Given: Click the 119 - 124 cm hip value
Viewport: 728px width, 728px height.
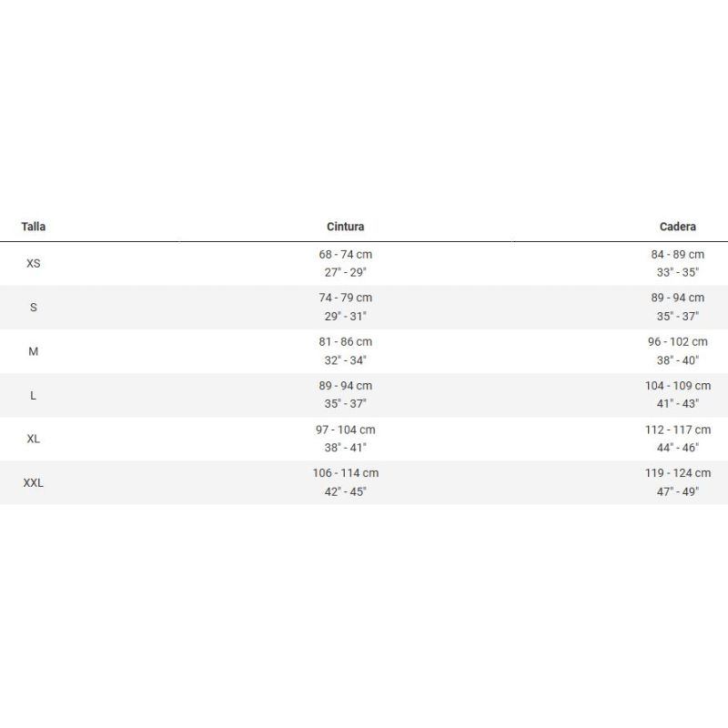Looking at the screenshot, I should point(677,473).
